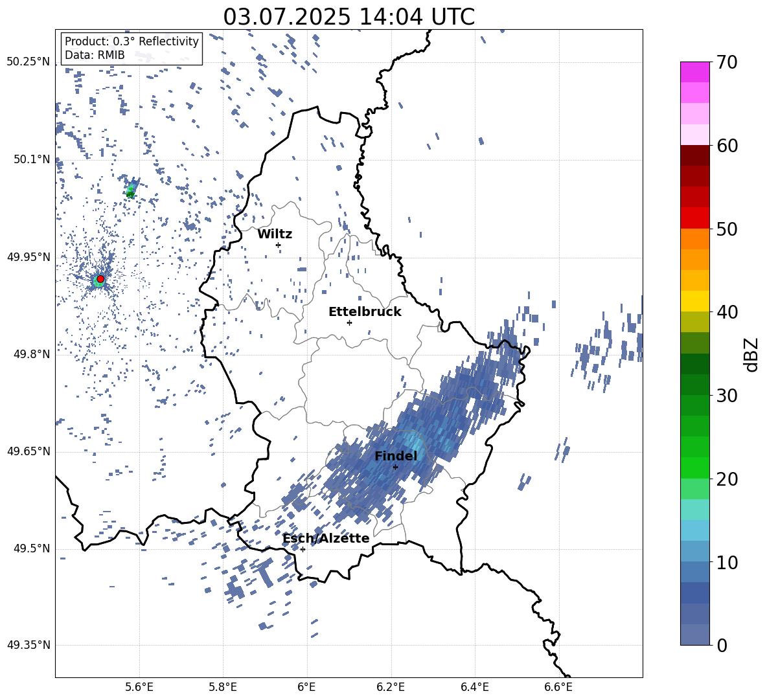Image resolution: width=767 pixels, height=700 pixels.
Task: Click the 0 colorbar tick label
Action: click(722, 646)
